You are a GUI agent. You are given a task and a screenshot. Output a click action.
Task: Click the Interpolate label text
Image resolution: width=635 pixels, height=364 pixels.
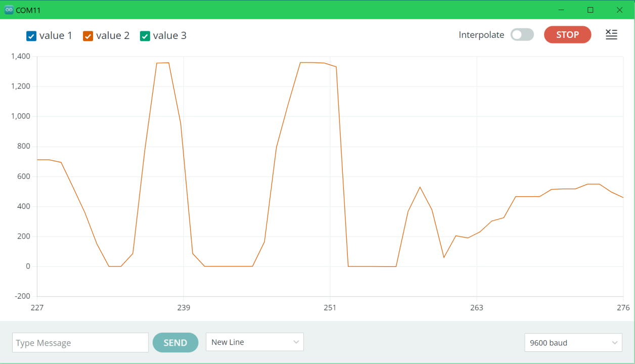click(481, 35)
